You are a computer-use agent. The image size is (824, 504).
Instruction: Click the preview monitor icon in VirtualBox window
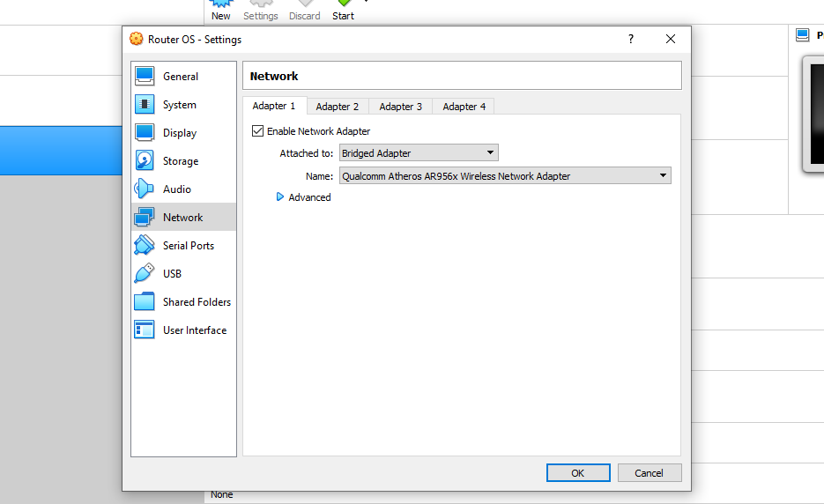click(803, 35)
